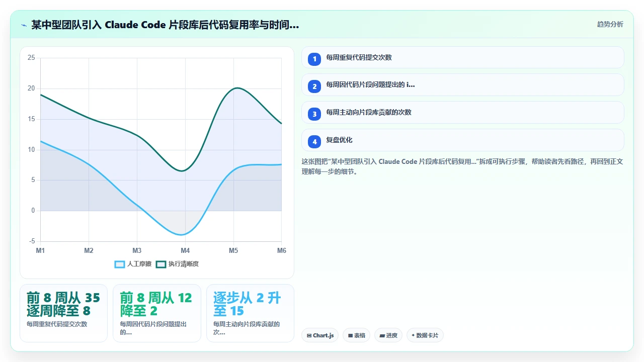644x362 pixels.
Task: Click caption 每周重复代码提交次数 under first card
Action: pyautogui.click(x=57, y=324)
